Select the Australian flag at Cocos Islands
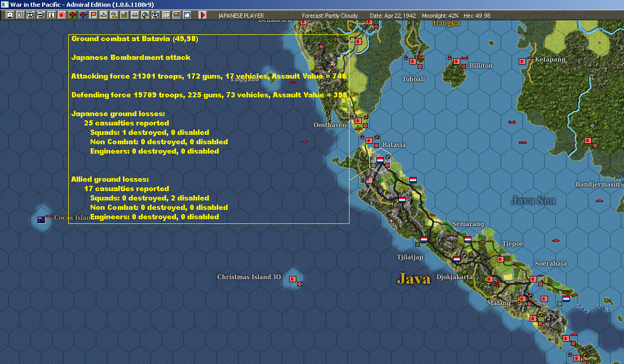624x364 pixels. pos(41,220)
